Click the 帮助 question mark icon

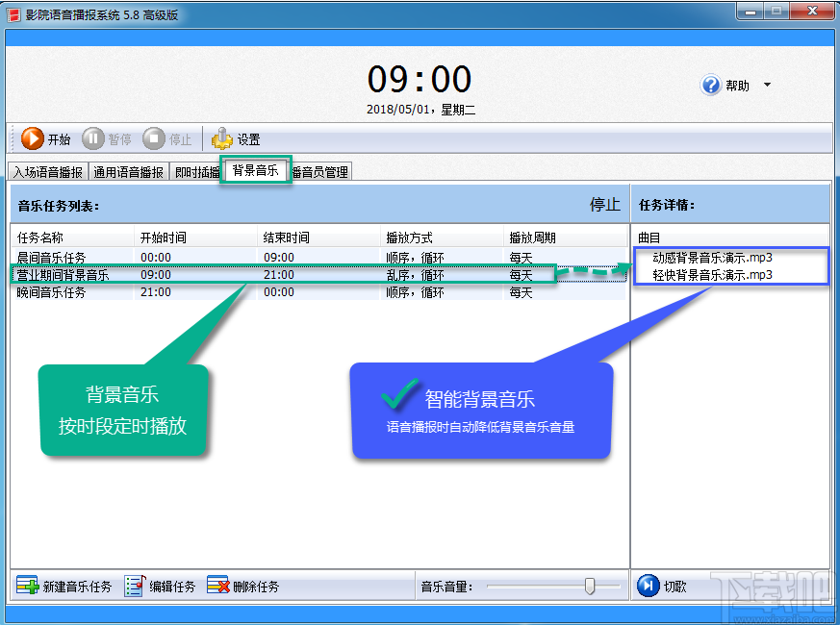[x=712, y=85]
